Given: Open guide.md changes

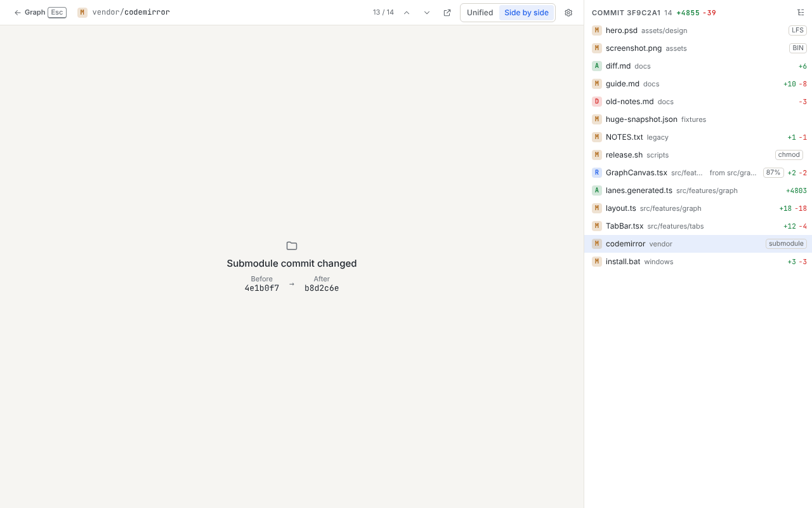Looking at the screenshot, I should [698, 84].
